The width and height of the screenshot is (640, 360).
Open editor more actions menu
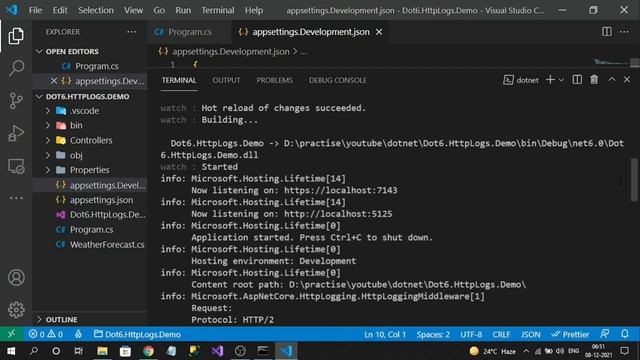pos(624,32)
